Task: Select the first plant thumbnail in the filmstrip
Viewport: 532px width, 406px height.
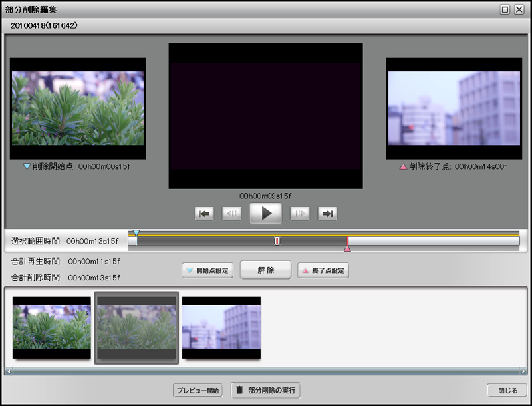Action: (x=51, y=326)
